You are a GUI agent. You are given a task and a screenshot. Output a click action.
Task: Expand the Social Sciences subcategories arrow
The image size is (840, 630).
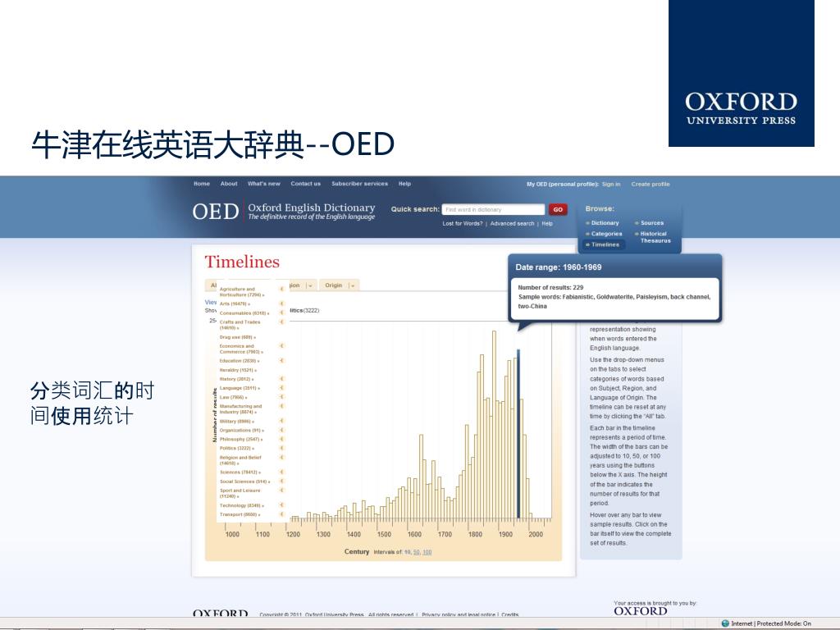(x=282, y=481)
